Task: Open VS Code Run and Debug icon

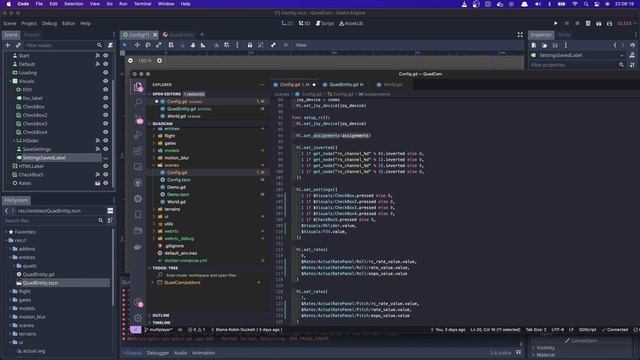Action: (138, 135)
